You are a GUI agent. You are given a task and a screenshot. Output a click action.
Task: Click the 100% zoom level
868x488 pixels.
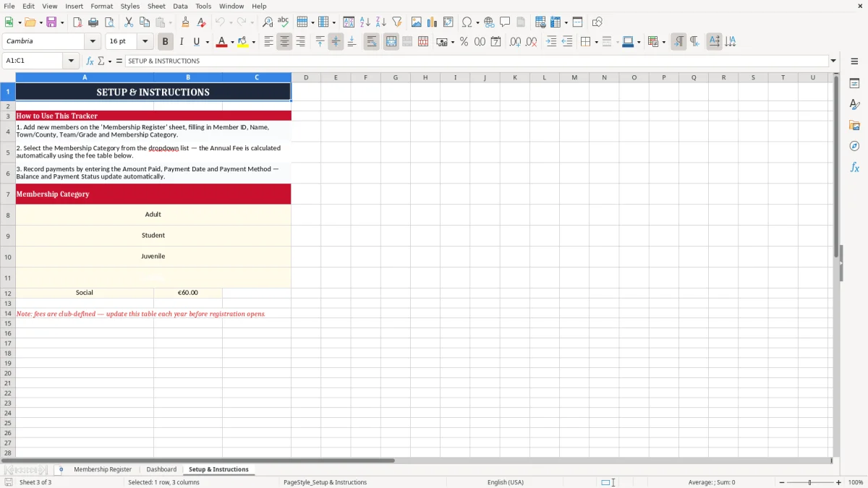point(856,482)
